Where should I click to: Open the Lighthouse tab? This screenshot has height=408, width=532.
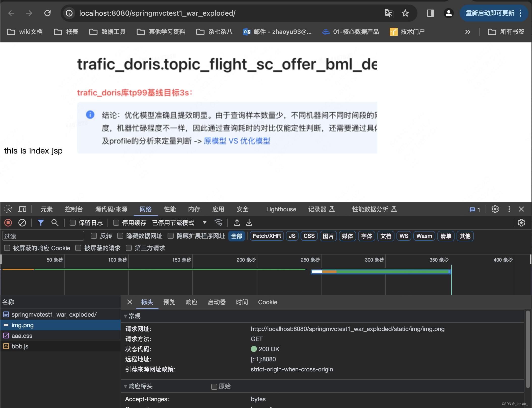coord(281,209)
